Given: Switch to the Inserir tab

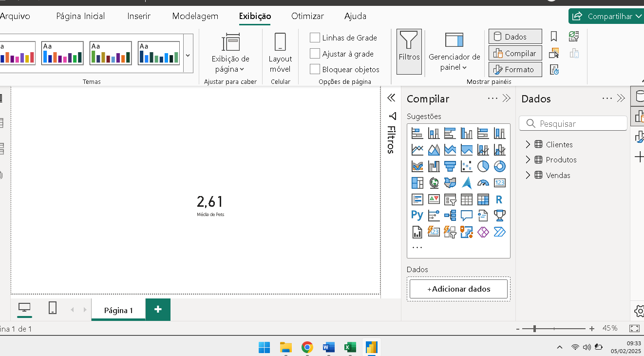Looking at the screenshot, I should tap(139, 16).
